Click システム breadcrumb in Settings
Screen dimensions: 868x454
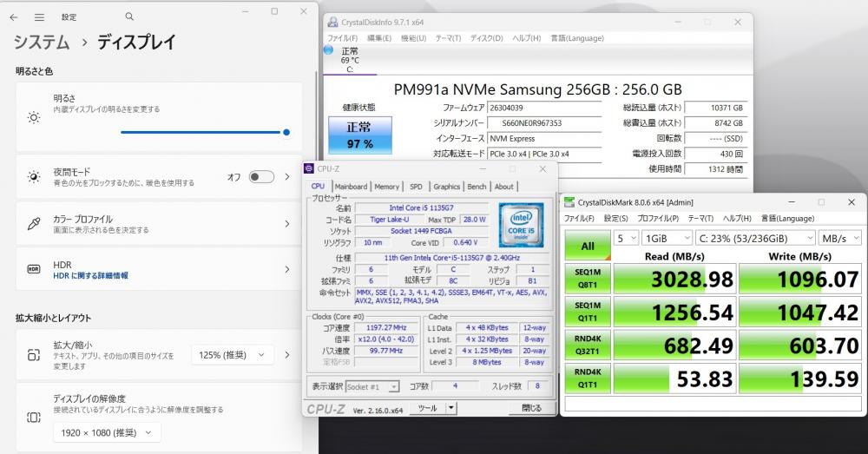pos(42,43)
